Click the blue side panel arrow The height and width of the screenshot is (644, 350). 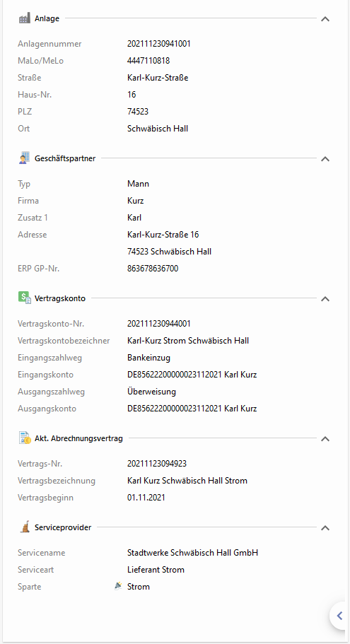pos(339,615)
